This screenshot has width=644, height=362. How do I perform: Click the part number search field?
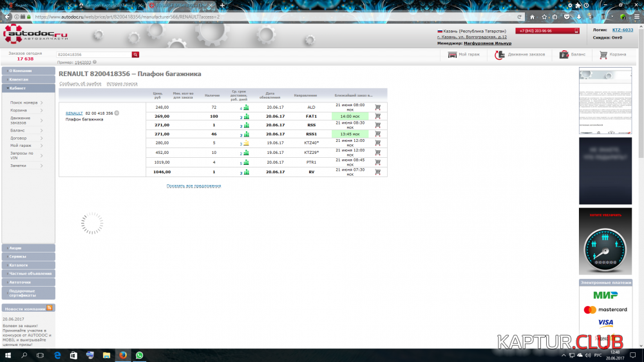point(93,55)
